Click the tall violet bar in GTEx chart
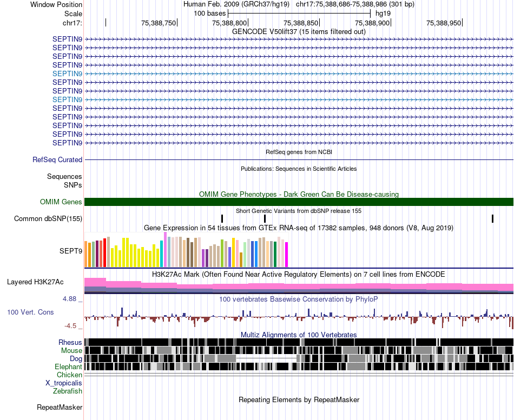Viewport: 514px width, 420px height. click(x=165, y=250)
